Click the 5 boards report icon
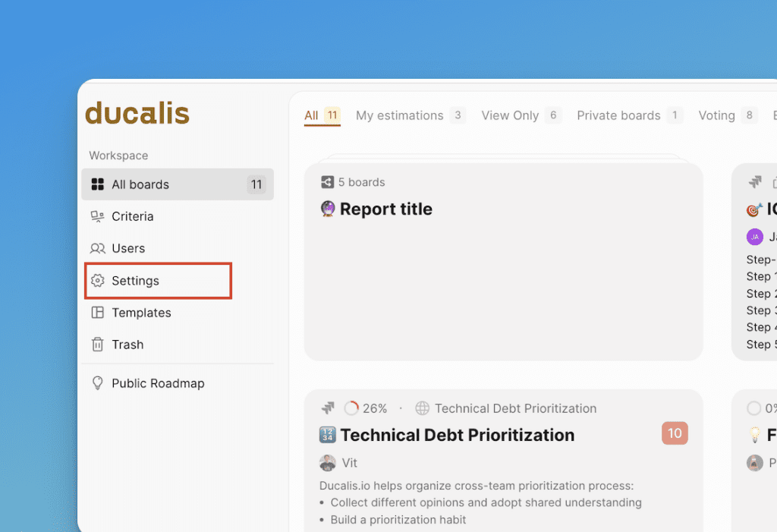This screenshot has height=532, width=777. pos(328,182)
